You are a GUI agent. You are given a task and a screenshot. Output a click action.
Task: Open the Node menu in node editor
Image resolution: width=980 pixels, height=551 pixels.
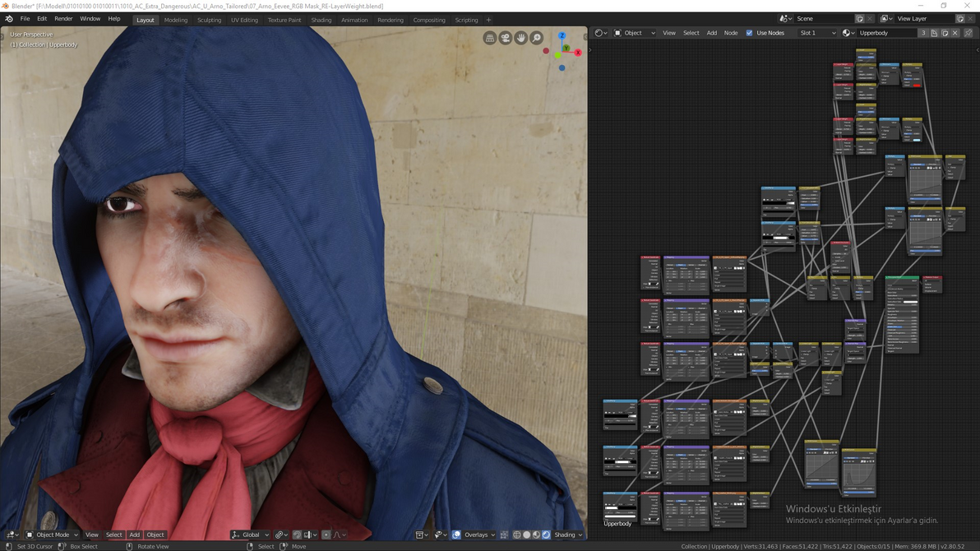point(731,33)
